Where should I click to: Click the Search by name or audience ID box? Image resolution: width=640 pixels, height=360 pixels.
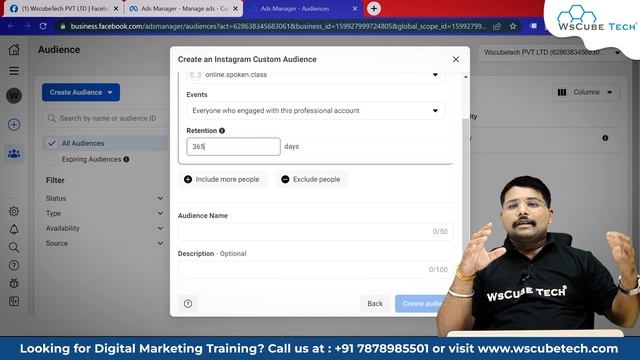point(105,118)
